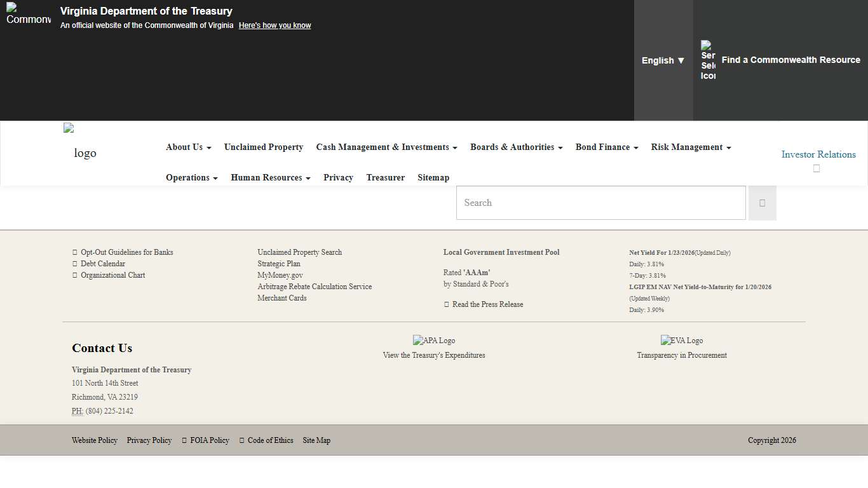Click the search submit button icon
This screenshot has height=488, width=868.
point(762,203)
